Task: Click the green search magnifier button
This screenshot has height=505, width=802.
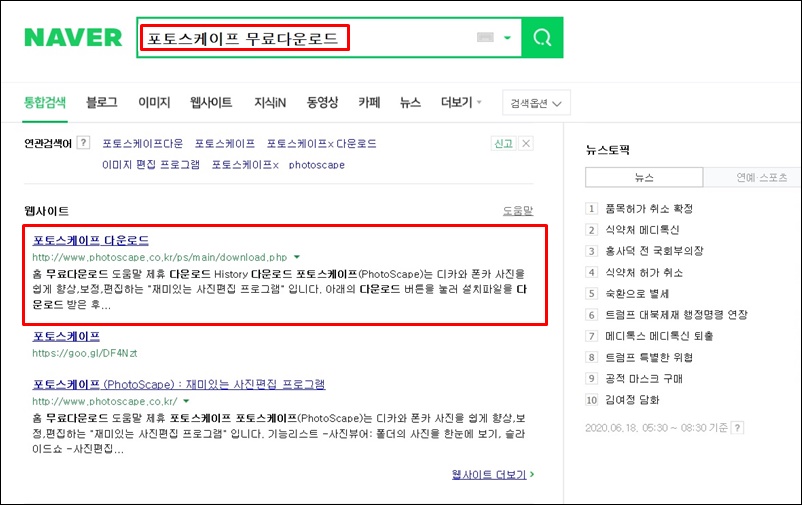Action: click(x=542, y=37)
